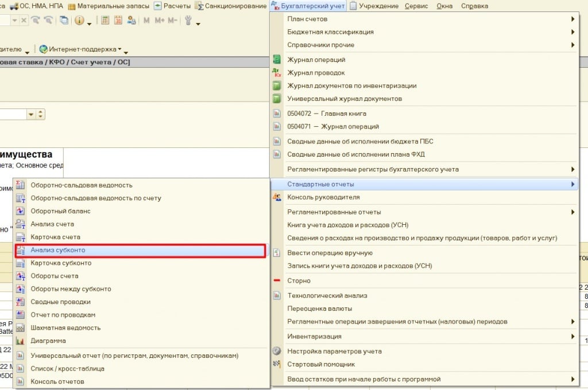Open Настройка параметров учета
The width and height of the screenshot is (588, 390).
point(334,351)
